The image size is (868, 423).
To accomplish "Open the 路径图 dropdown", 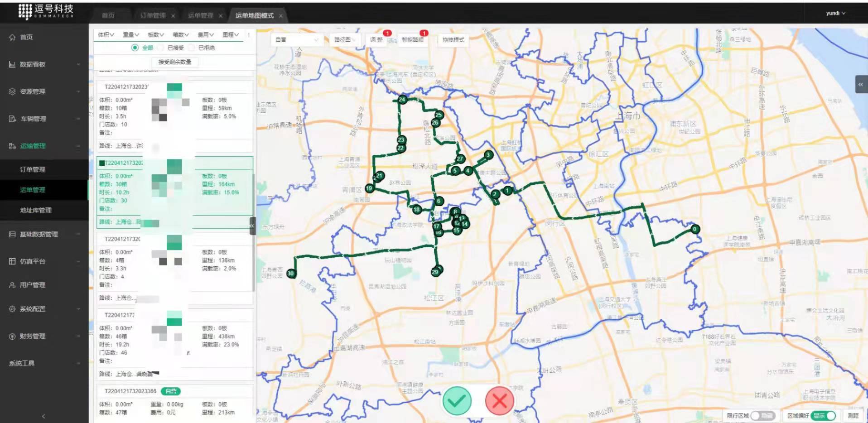I will 345,40.
